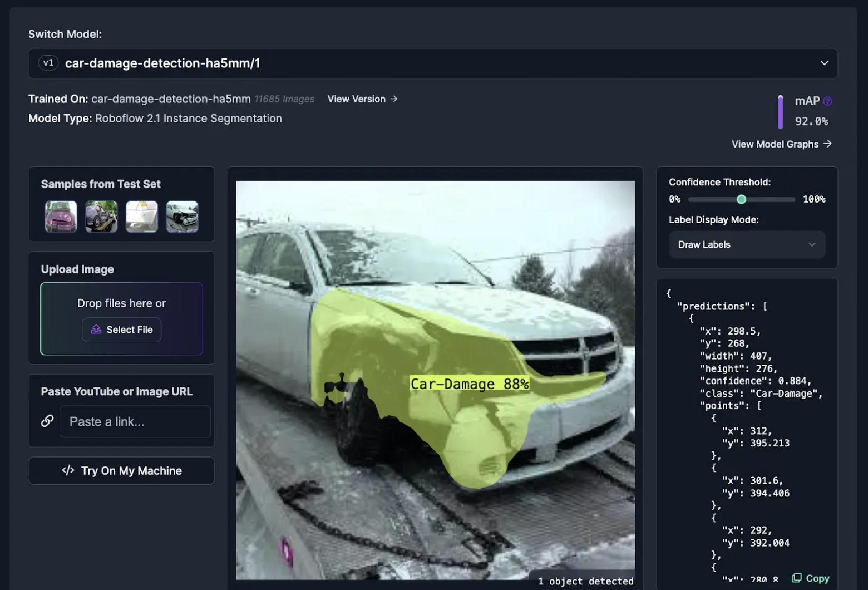
Task: Click the chain link icon beside the URL field
Action: [x=47, y=421]
